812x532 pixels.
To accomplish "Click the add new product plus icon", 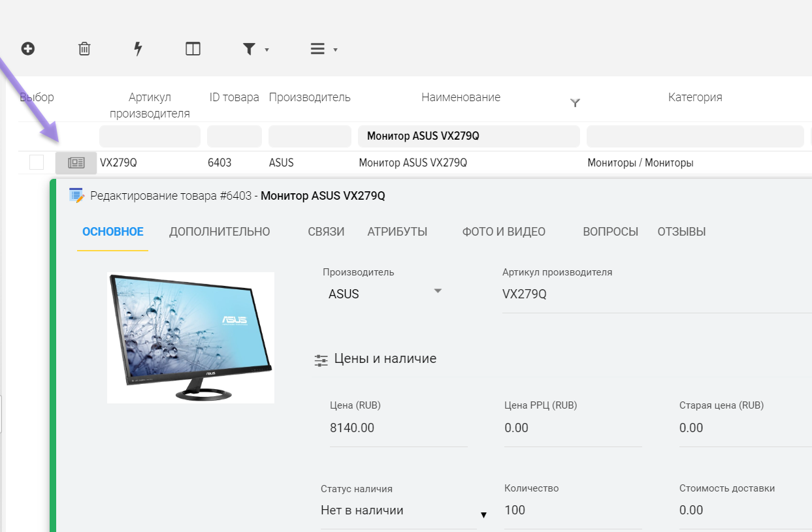I will 27,49.
